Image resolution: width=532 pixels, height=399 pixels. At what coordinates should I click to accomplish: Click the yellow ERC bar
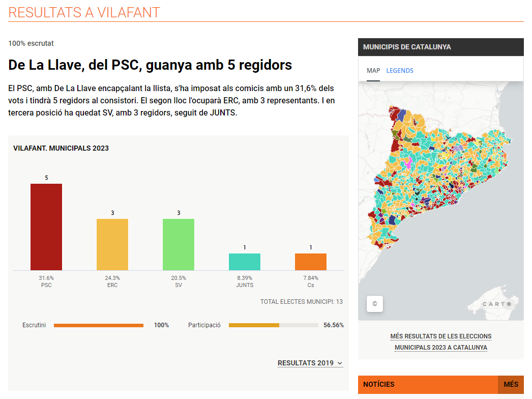(112, 244)
